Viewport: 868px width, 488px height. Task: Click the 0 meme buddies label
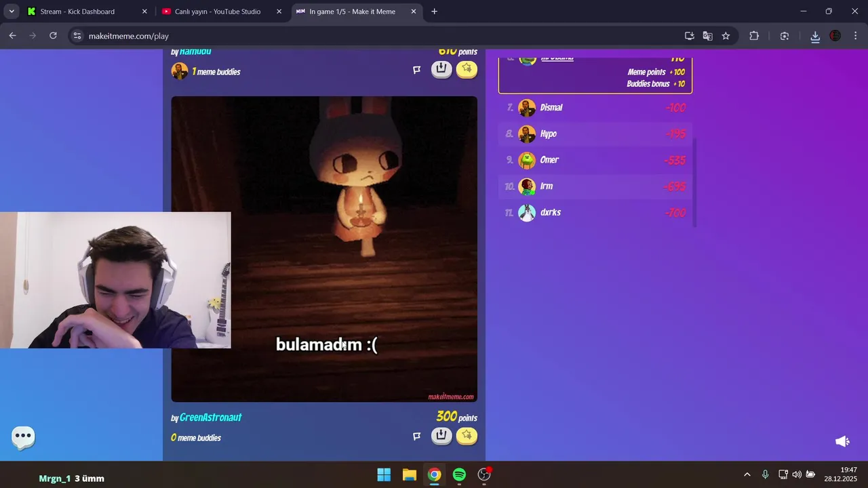point(196,438)
